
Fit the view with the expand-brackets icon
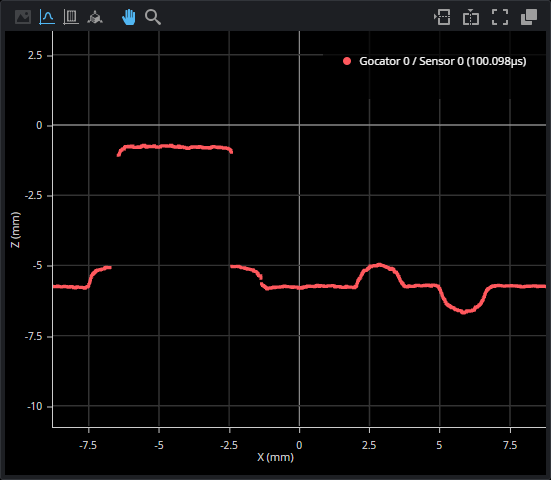pyautogui.click(x=500, y=17)
